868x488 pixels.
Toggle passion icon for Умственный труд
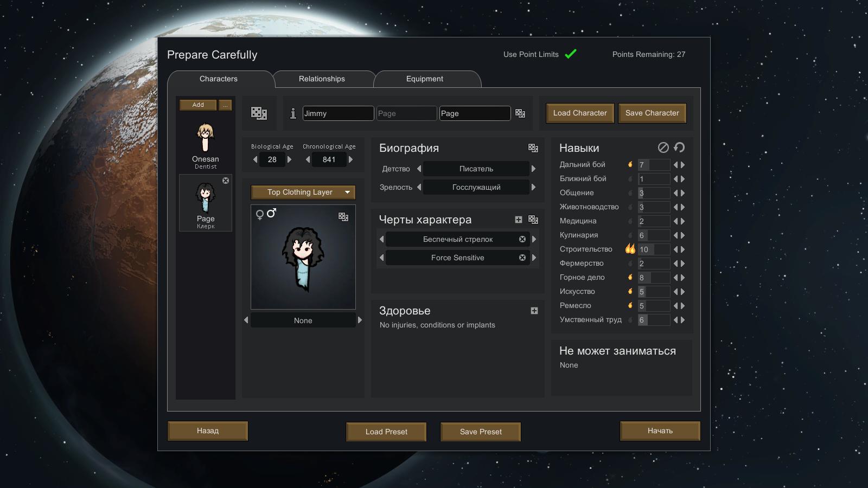point(630,319)
